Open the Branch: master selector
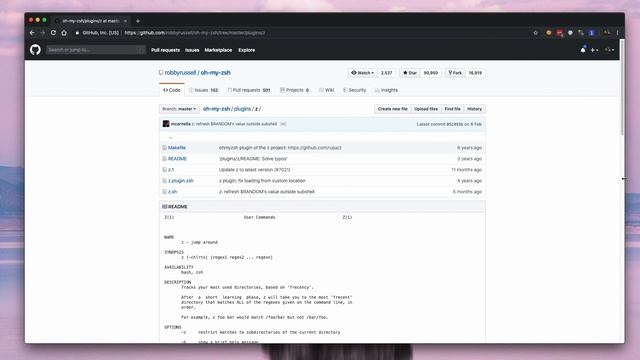Screen dimensions: 640x360 point(179,109)
